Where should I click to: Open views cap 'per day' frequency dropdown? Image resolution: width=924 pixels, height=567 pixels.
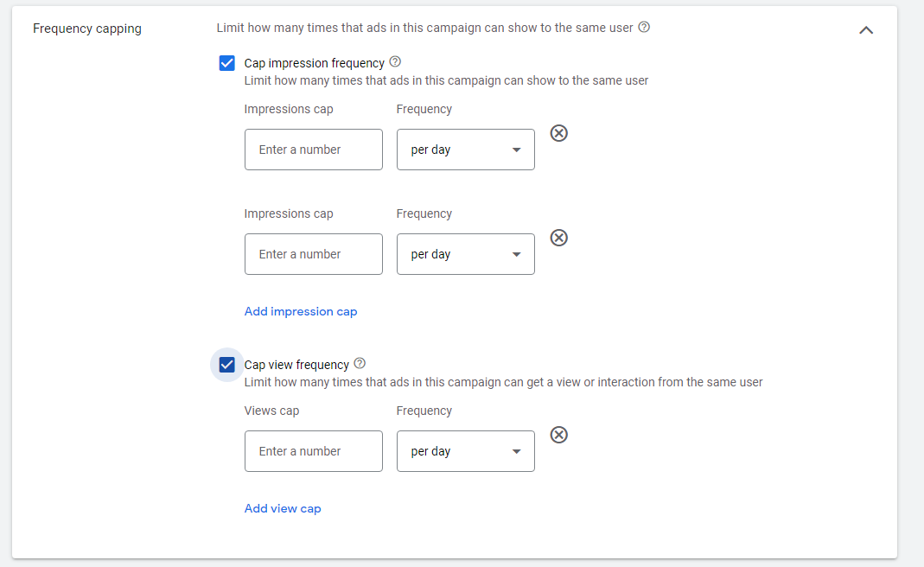pos(465,451)
